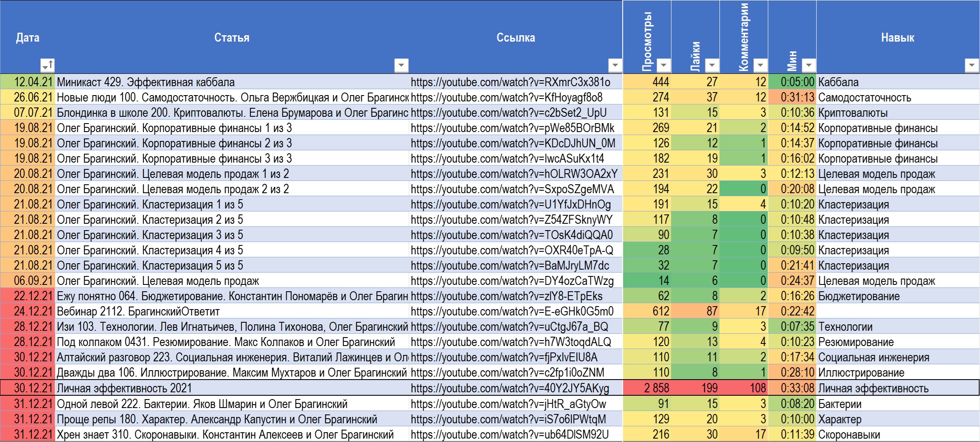Screen dimensions: 980x442
Task: Select the Самодостаточность skill cell
Action: [x=898, y=97]
